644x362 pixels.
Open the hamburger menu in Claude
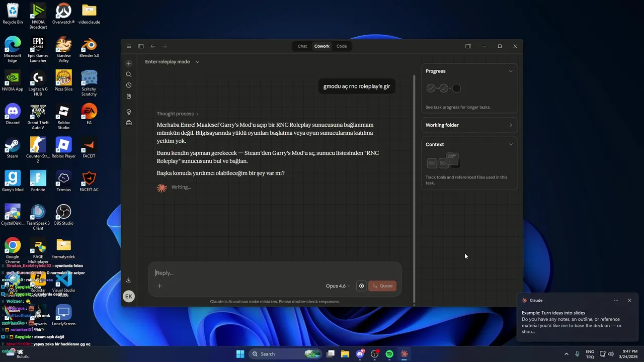(129, 46)
